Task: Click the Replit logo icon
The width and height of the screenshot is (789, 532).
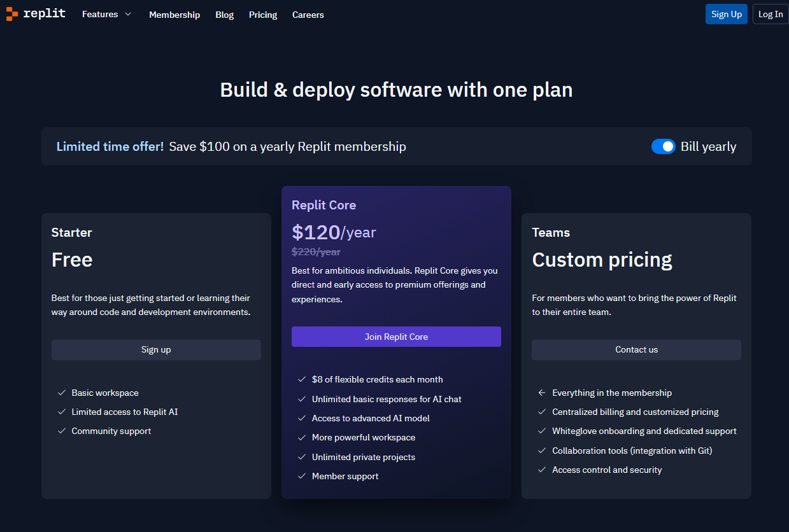Action: click(x=12, y=14)
